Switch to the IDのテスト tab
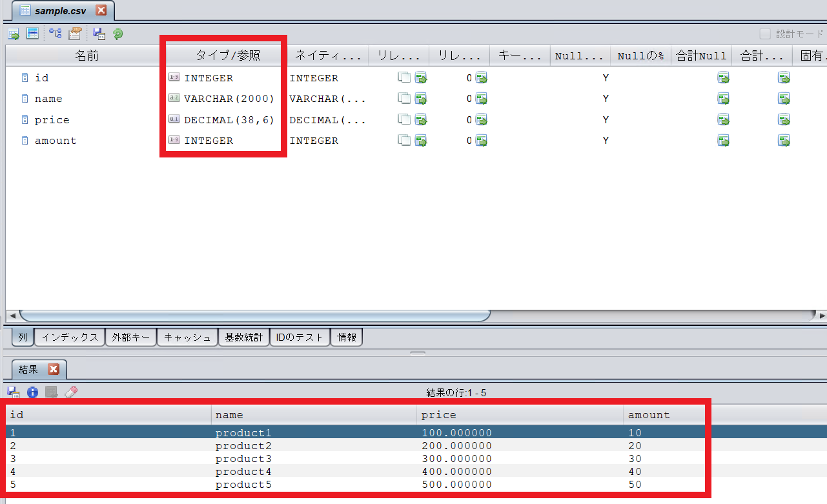The height and width of the screenshot is (504, 827). pyautogui.click(x=300, y=337)
